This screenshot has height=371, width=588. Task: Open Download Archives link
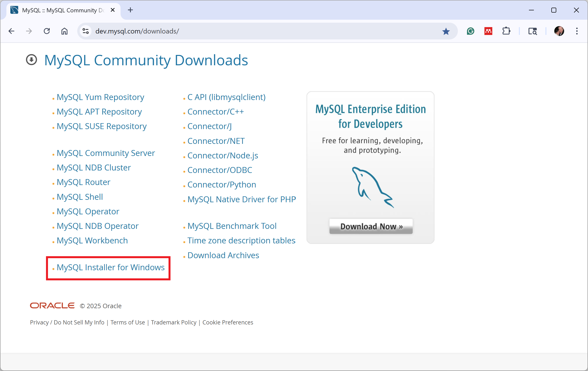tap(223, 255)
